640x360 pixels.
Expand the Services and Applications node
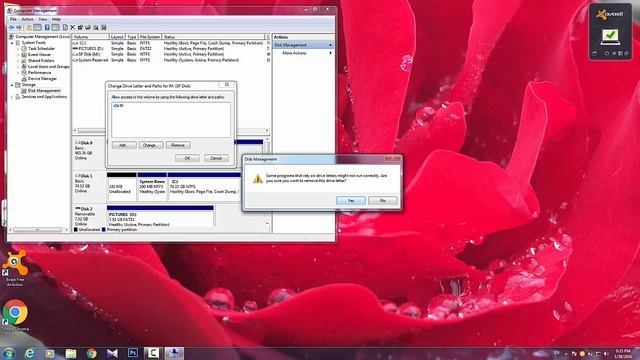coord(12,97)
